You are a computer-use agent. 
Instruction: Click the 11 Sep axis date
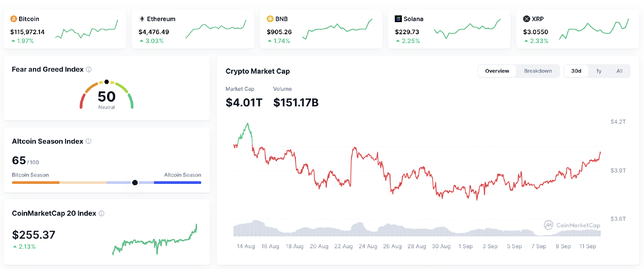588,246
